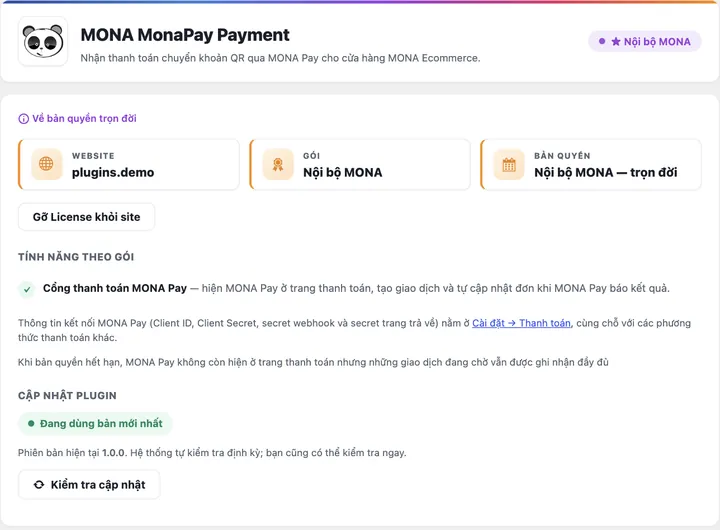
Task: Click the Cổng thanh toán MONA Pay feature text
Action: [x=115, y=288]
